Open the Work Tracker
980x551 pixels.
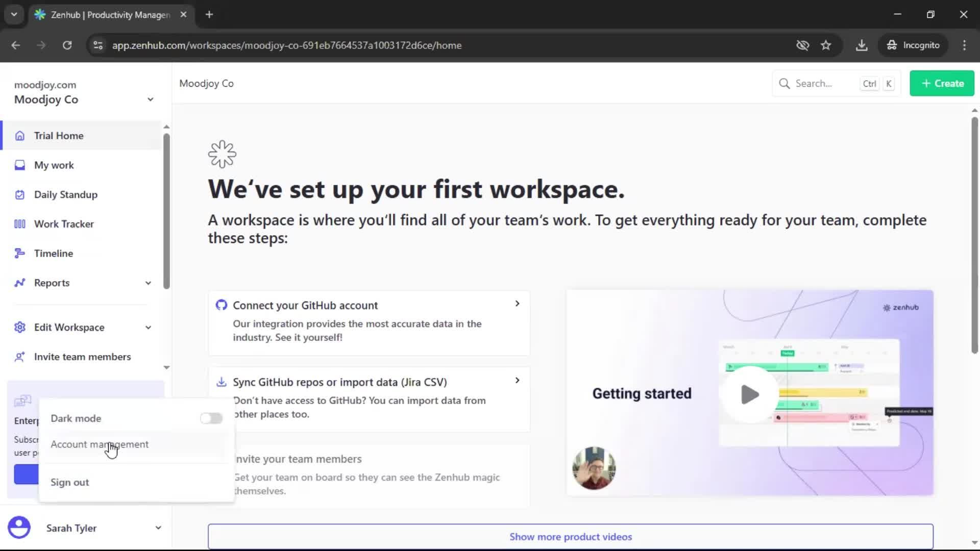64,223
